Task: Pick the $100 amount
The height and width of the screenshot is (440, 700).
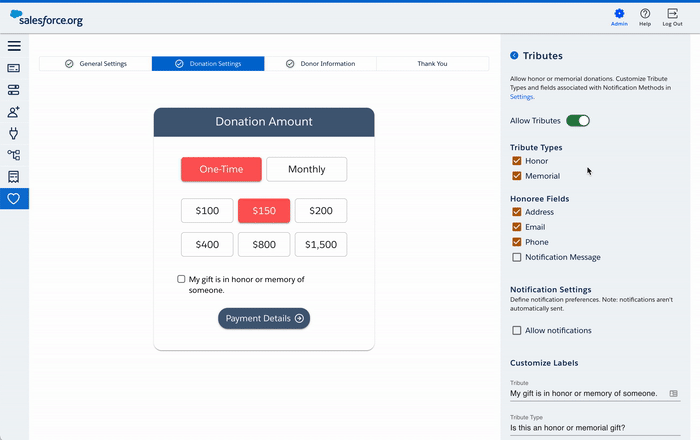Action: coord(207,211)
